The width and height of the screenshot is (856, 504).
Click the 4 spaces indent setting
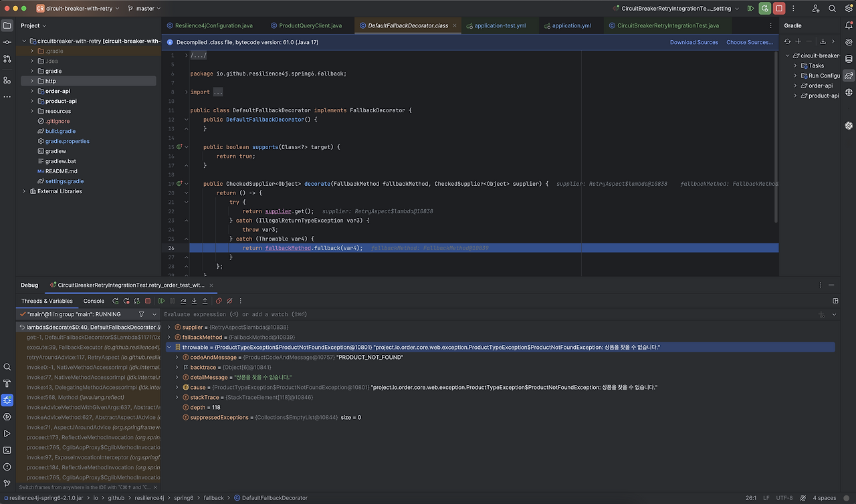[824, 498]
